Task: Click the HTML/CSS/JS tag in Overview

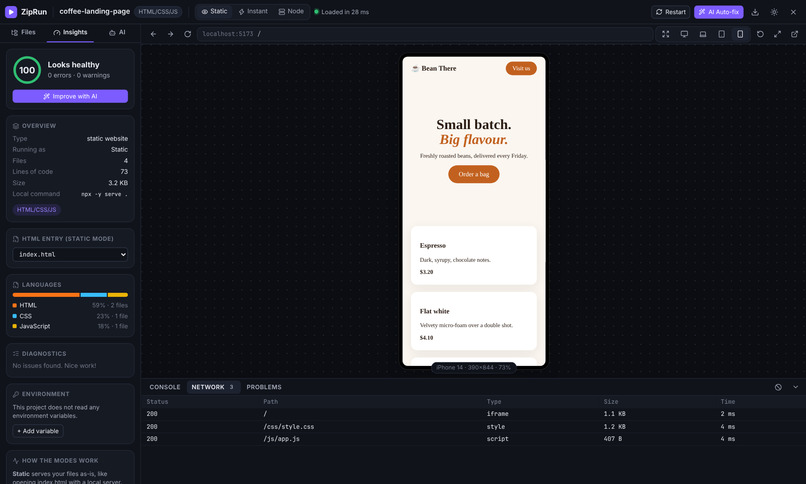Action: click(36, 210)
